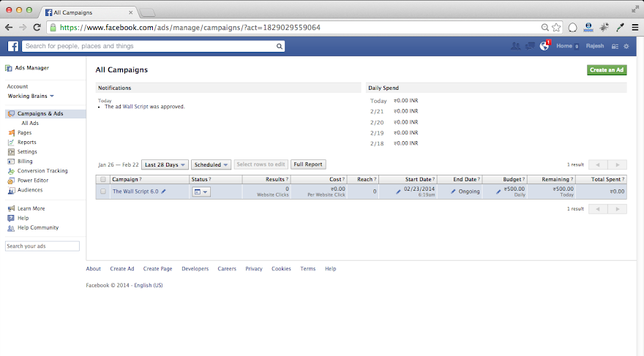Viewport: 644px width, 356px height.
Task: Open new browser tab button
Action: click(x=147, y=12)
